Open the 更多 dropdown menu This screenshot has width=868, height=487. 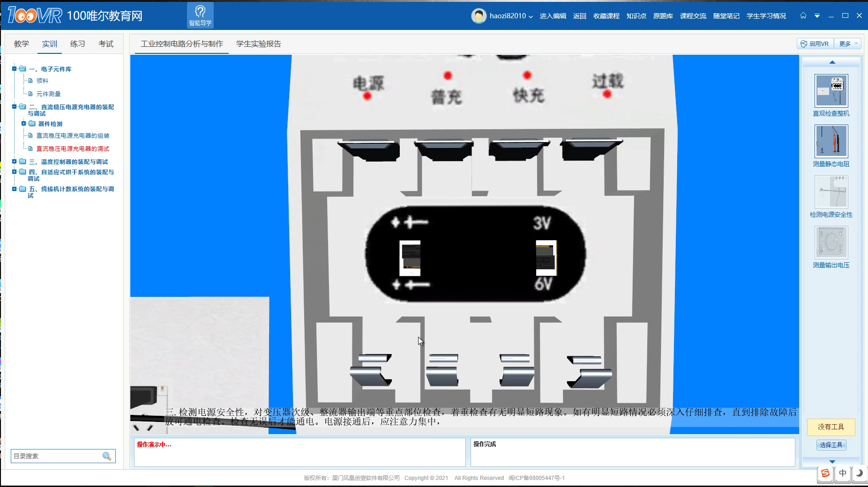849,44
